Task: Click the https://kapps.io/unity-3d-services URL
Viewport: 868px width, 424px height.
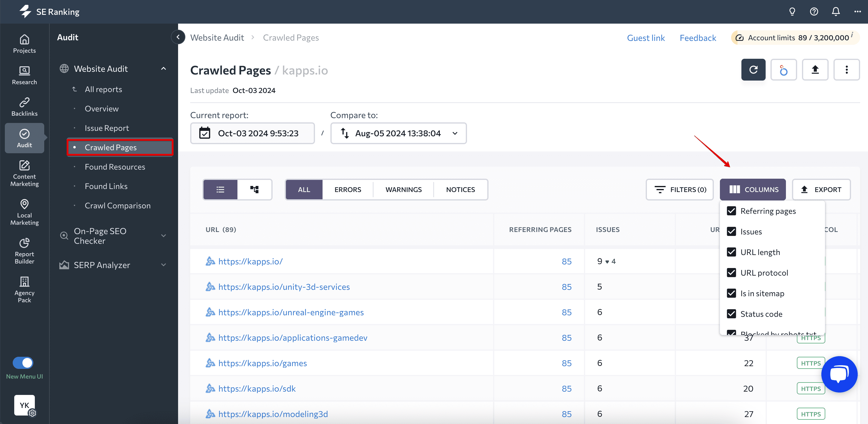Action: tap(284, 287)
